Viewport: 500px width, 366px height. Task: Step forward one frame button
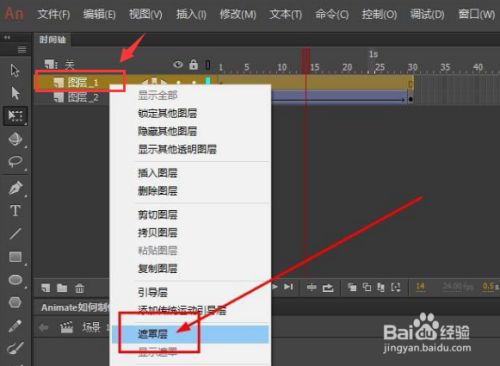pos(288,287)
